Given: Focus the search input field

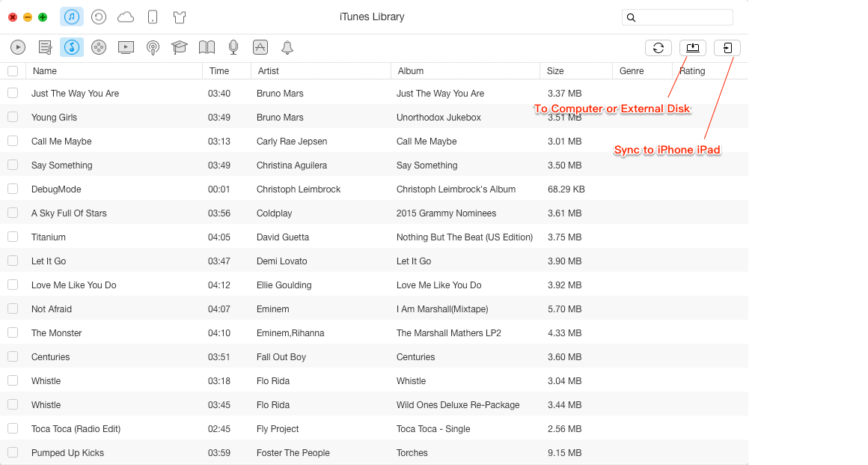Looking at the screenshot, I should tap(677, 18).
